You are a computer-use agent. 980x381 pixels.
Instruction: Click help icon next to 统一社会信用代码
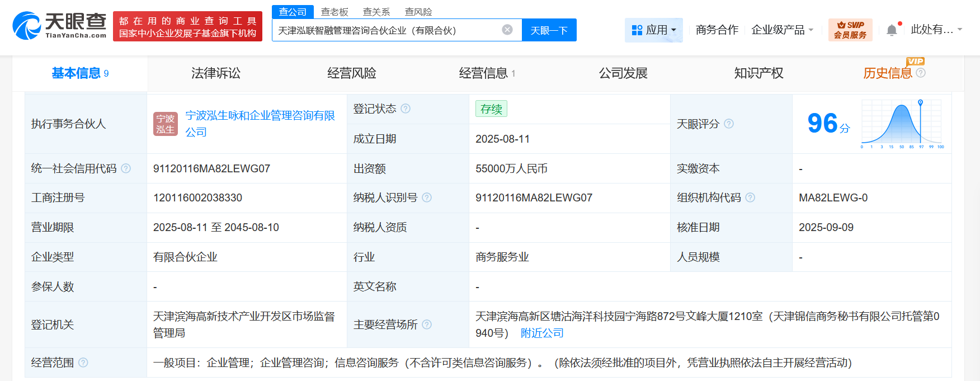coord(126,168)
